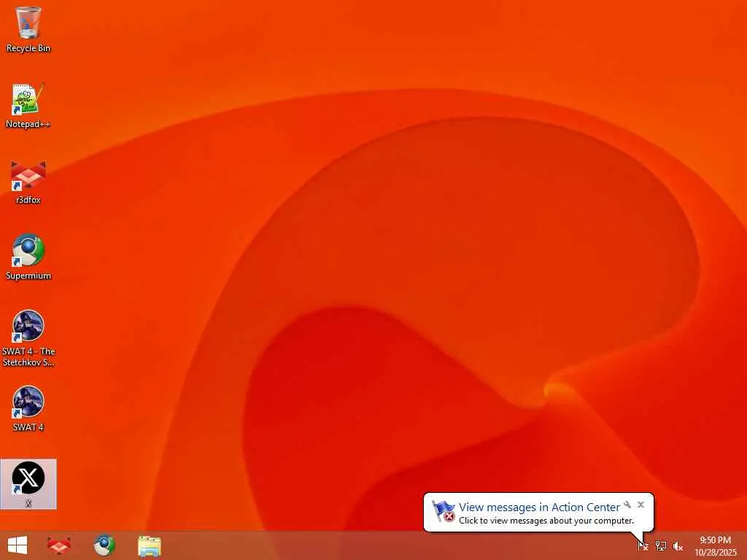Screen dimensions: 747x560
Task: Select SWAT 4 - The Stetchkov shortcut
Action: (x=28, y=338)
